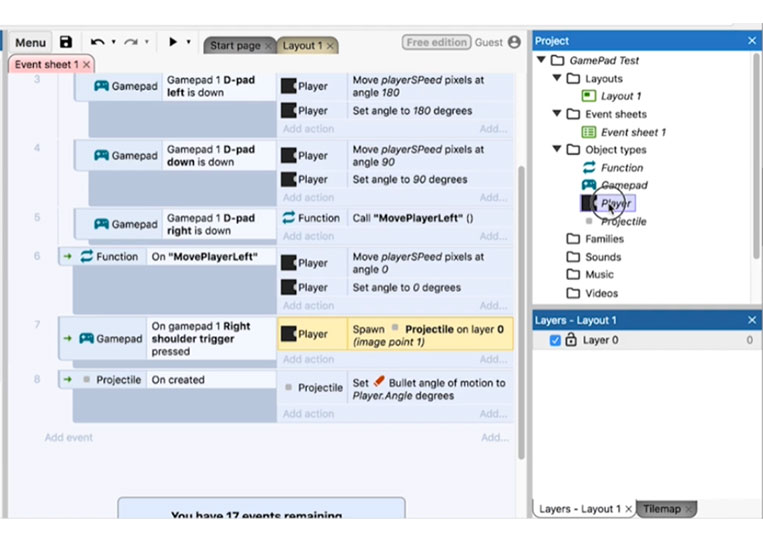Click the redo arrow icon
763x541 pixels.
(130, 42)
